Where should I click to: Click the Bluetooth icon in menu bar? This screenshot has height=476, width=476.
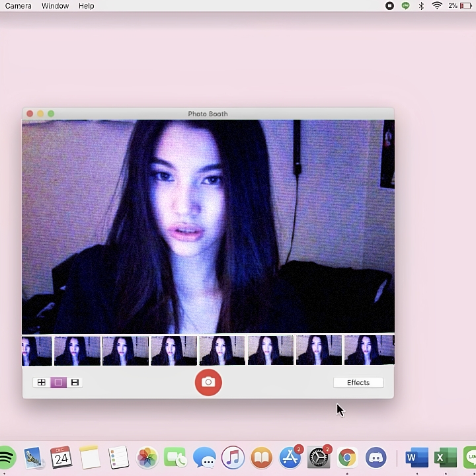pyautogui.click(x=421, y=6)
